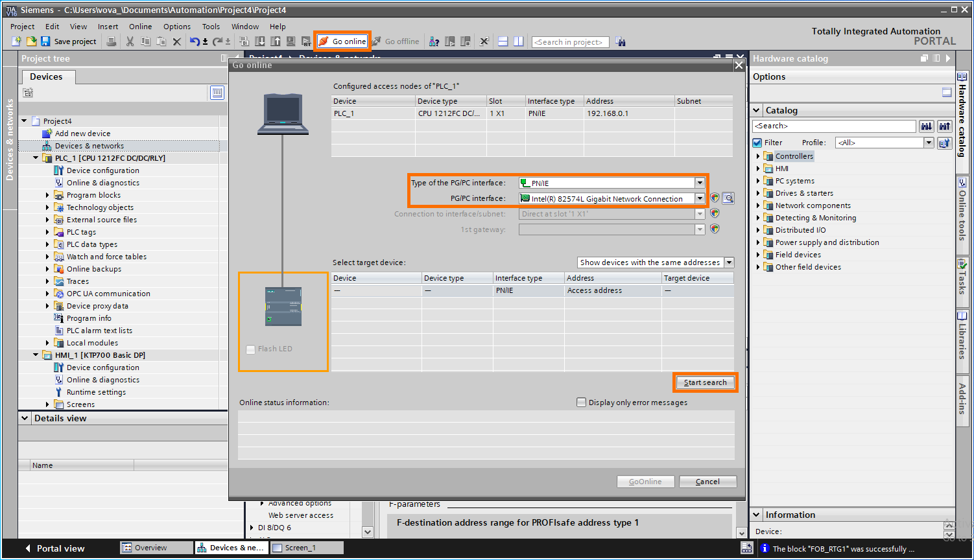974x560 pixels.
Task: Open Runtime settings under HMI_1
Action: (96, 392)
